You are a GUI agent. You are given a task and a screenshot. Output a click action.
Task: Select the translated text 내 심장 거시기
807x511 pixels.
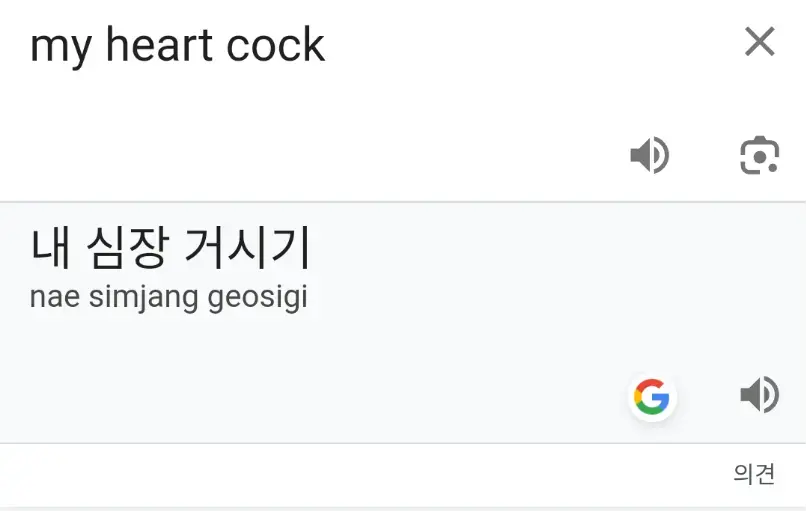coord(170,248)
